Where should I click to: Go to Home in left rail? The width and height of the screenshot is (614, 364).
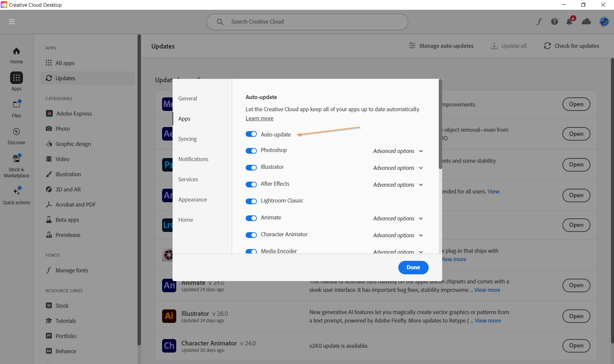(x=17, y=56)
